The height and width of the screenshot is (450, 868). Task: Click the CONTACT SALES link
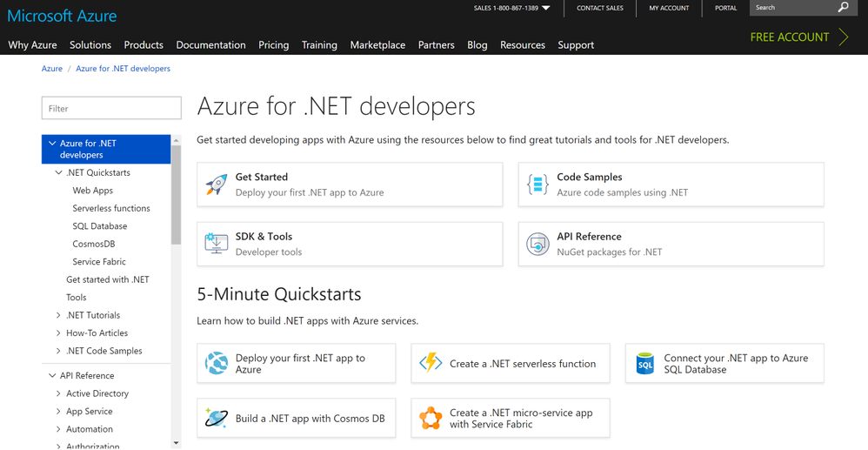[599, 8]
